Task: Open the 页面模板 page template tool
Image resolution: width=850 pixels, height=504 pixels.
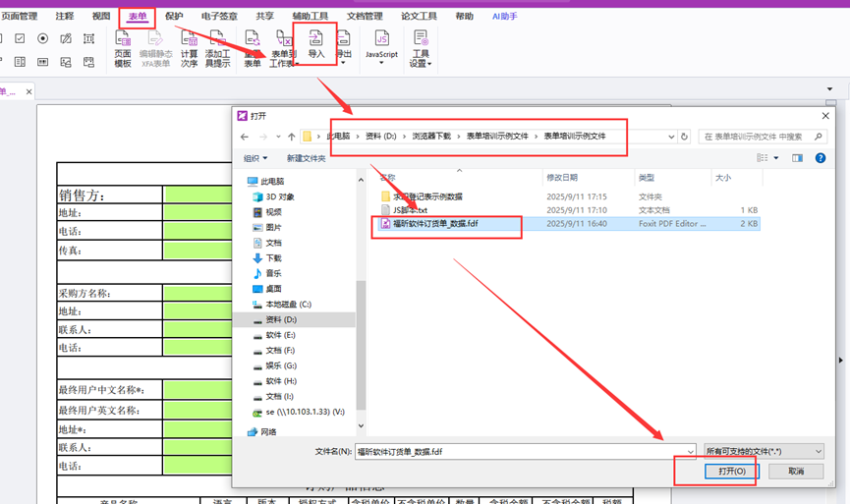Action: (x=123, y=48)
